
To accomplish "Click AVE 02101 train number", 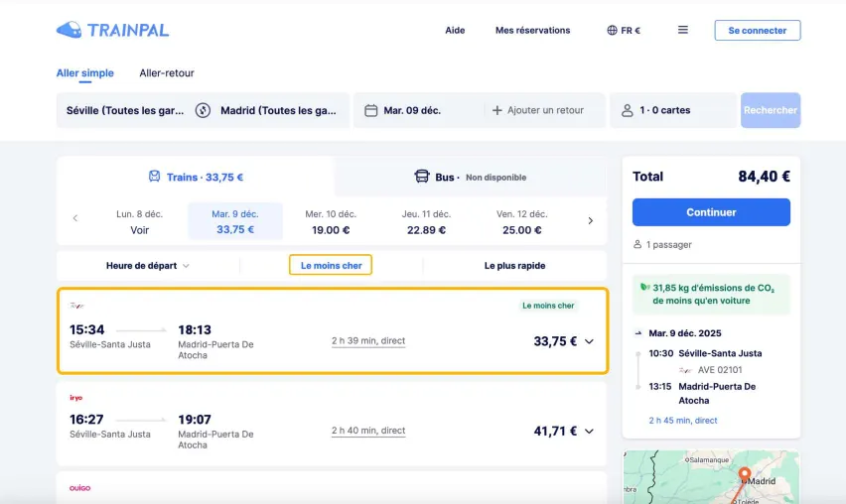I will click(x=720, y=370).
